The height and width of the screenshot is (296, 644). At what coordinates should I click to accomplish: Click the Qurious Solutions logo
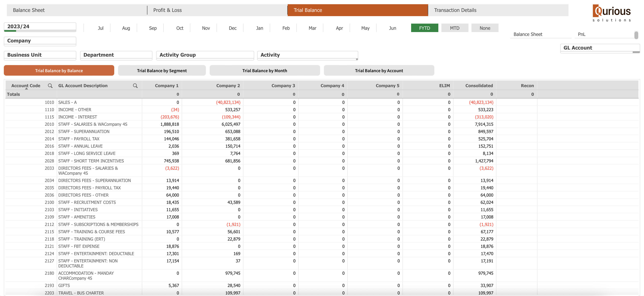click(x=611, y=13)
